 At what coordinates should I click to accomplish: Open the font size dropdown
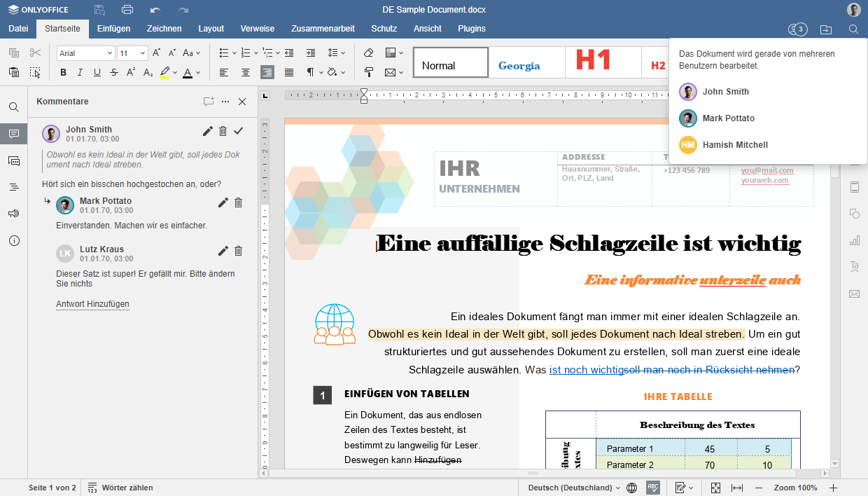pyautogui.click(x=143, y=53)
